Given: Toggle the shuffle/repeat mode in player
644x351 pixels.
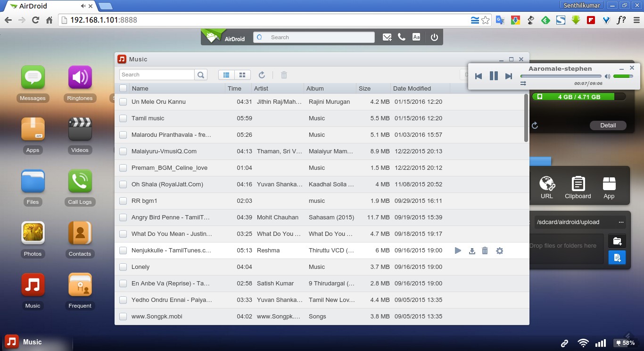Looking at the screenshot, I should (523, 84).
